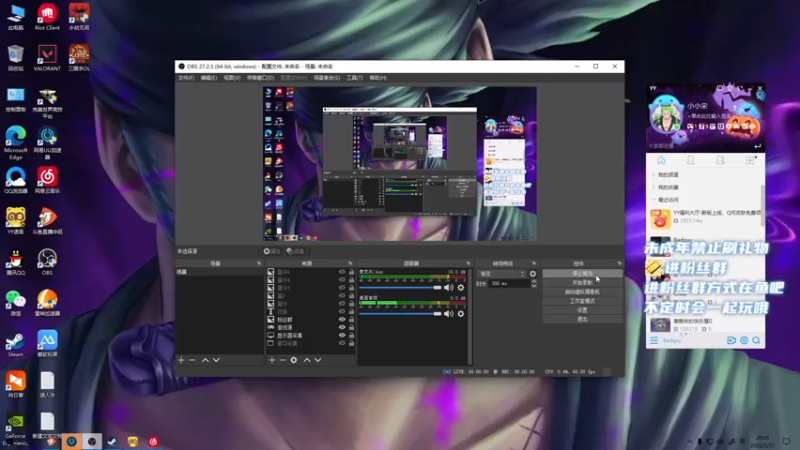800x450 pixels.
Task: Add a new source with the plus icon
Action: pos(272,360)
